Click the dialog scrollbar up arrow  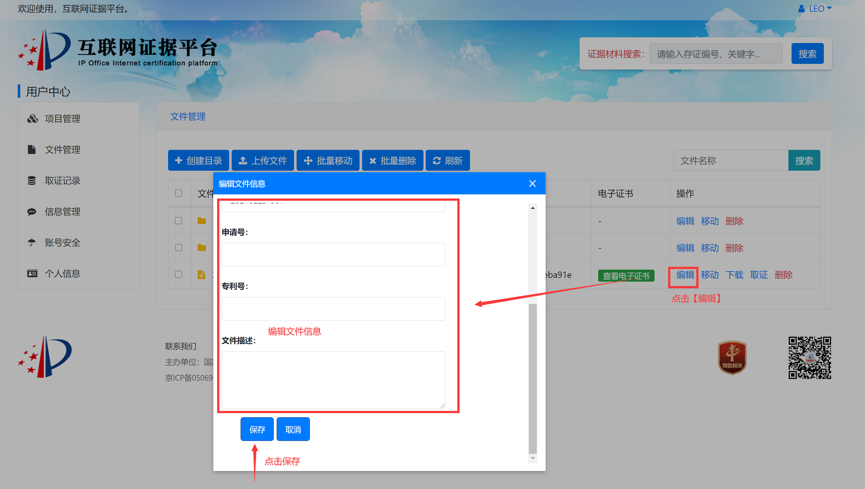pyautogui.click(x=532, y=208)
